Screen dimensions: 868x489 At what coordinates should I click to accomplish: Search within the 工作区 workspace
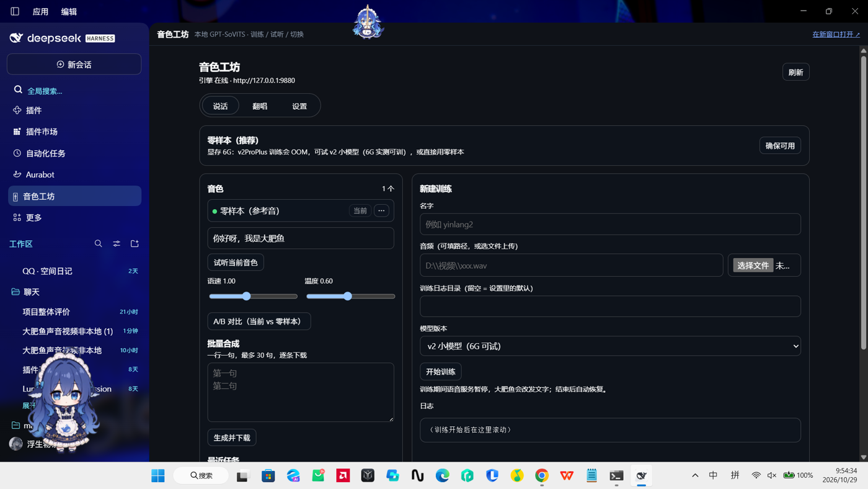[98, 244]
